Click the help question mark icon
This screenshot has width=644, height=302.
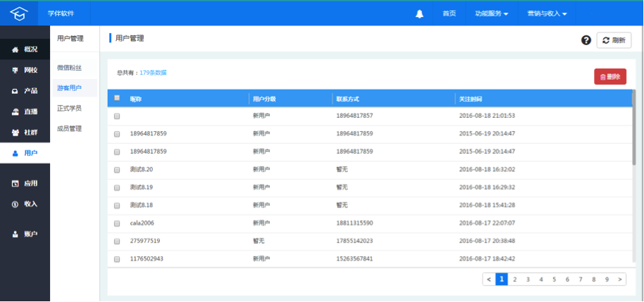coord(586,40)
